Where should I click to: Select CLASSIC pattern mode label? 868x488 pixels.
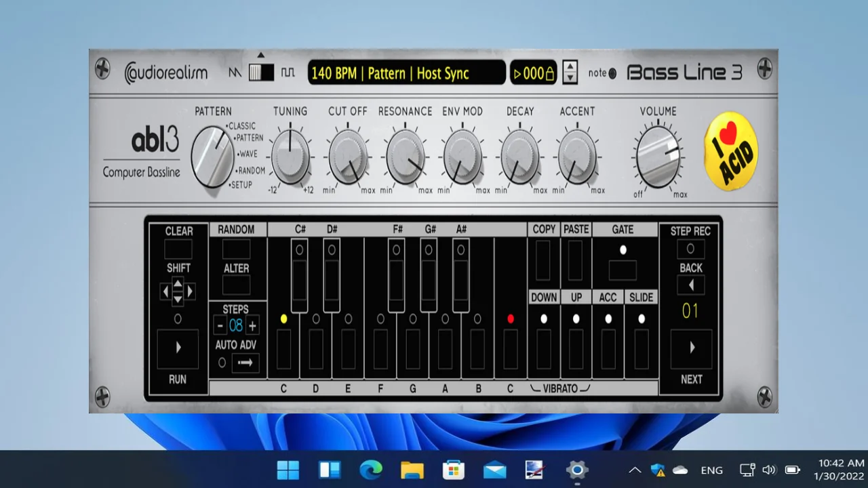click(x=241, y=125)
